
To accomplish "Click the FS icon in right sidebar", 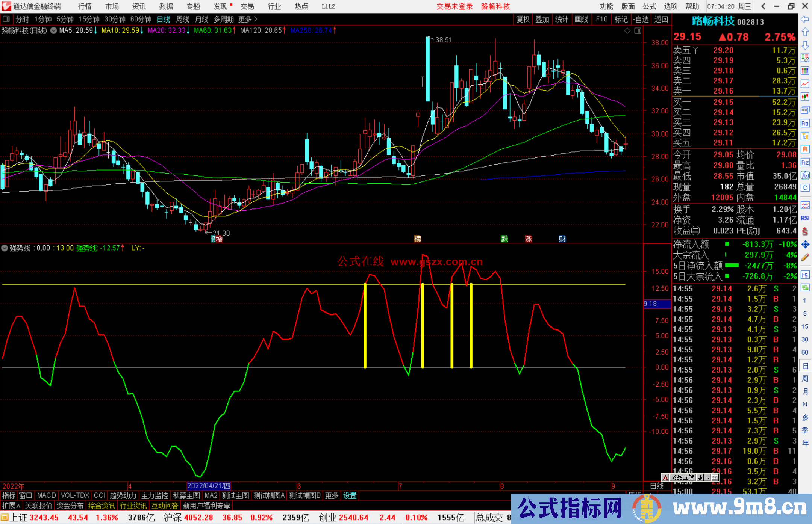I will tap(805, 275).
